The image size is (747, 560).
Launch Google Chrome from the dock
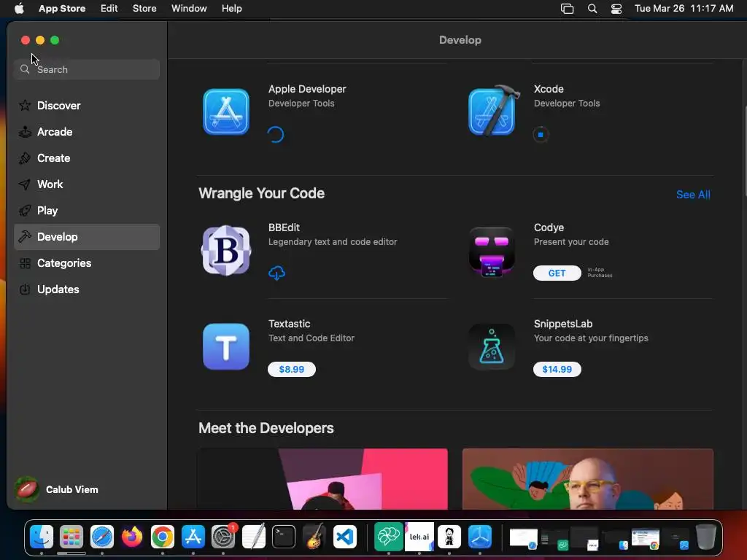[x=163, y=537]
